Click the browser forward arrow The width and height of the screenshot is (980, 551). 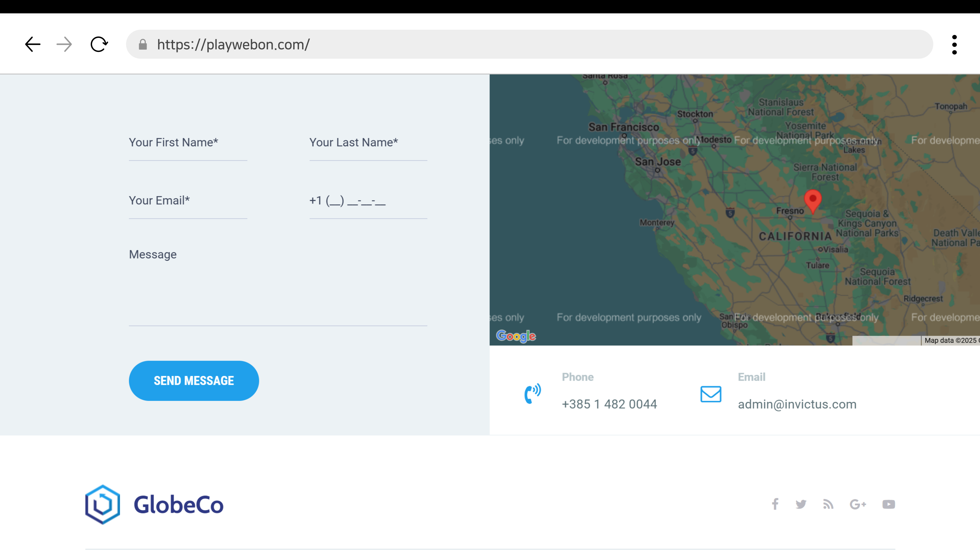64,44
